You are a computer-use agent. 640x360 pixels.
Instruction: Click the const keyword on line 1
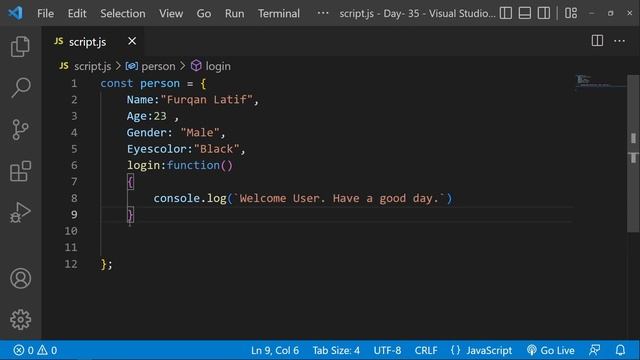[117, 83]
